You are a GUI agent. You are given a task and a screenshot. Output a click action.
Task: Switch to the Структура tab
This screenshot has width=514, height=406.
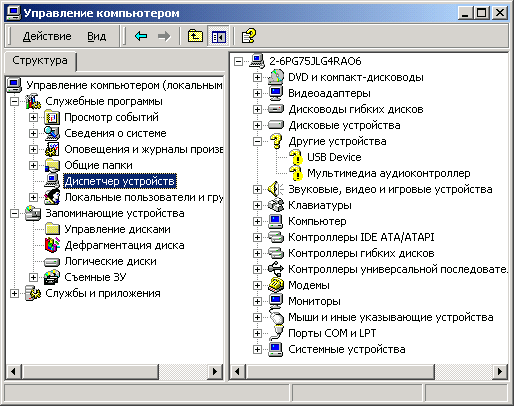[x=40, y=61]
